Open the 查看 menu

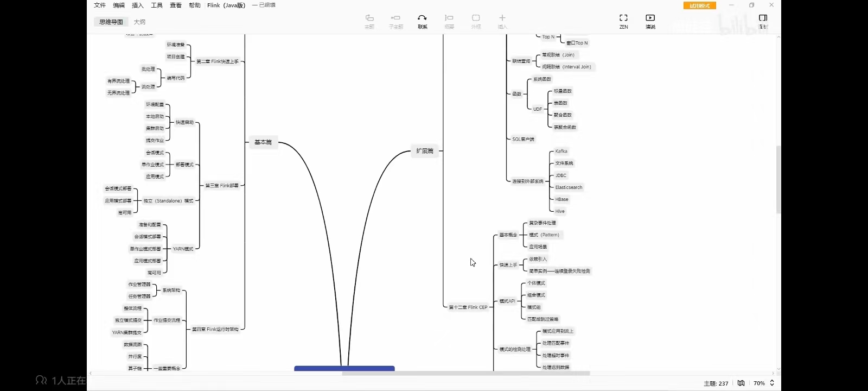176,5
